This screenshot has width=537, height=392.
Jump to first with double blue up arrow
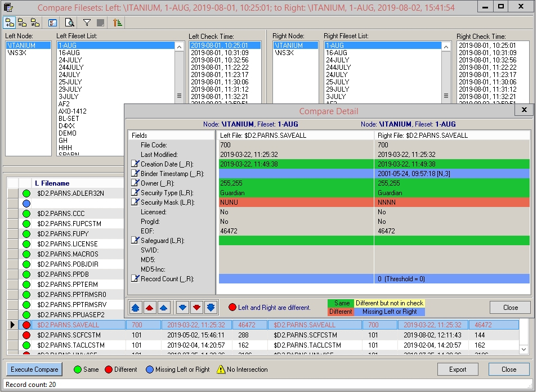135,308
